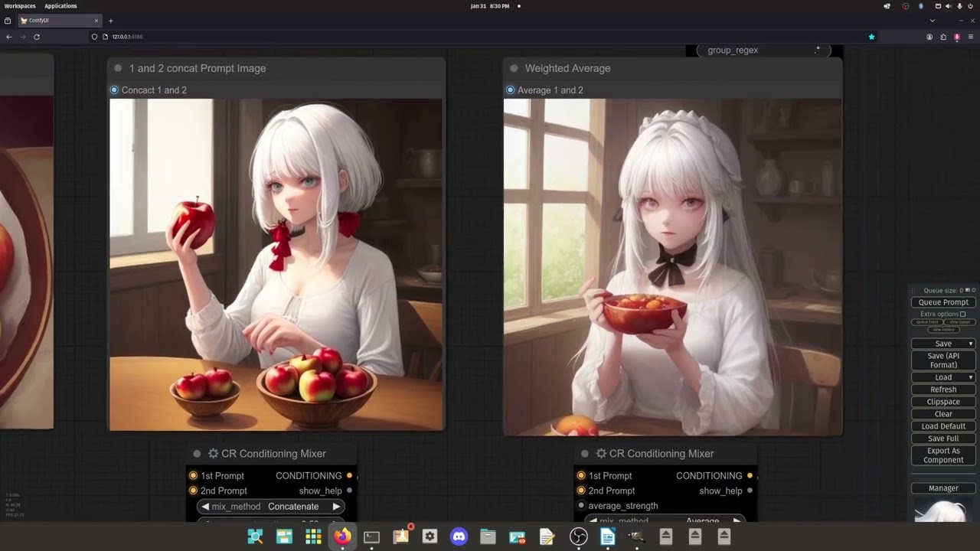Click the '1 and 2 concat Prompt Image' group dot

point(118,68)
